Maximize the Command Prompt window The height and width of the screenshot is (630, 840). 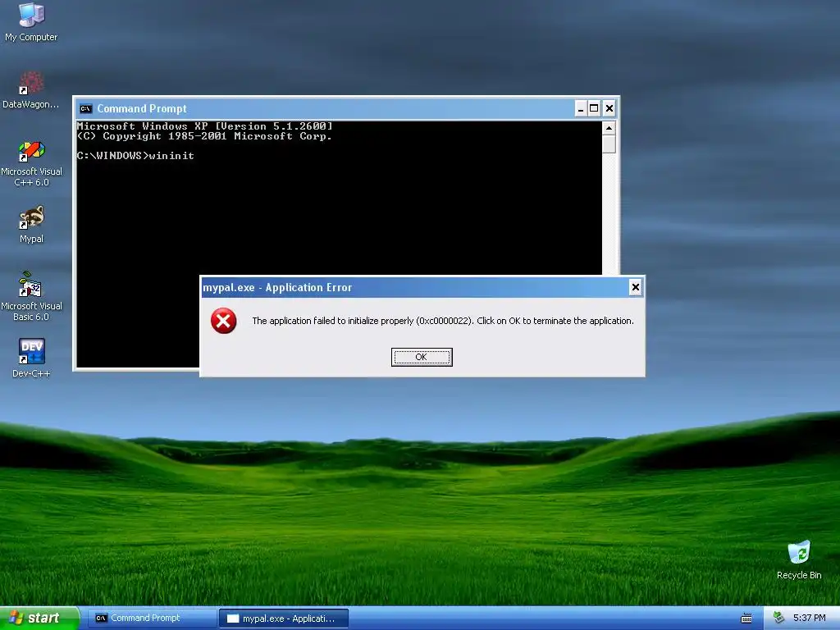pyautogui.click(x=594, y=109)
